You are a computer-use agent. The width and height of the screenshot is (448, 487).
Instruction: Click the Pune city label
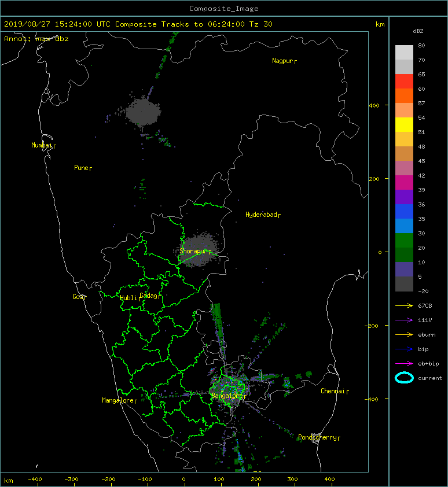click(81, 168)
